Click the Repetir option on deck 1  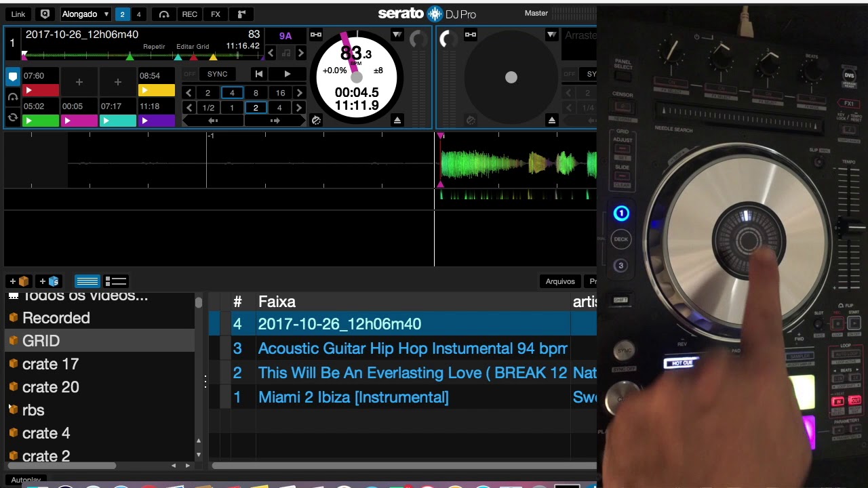(x=154, y=47)
